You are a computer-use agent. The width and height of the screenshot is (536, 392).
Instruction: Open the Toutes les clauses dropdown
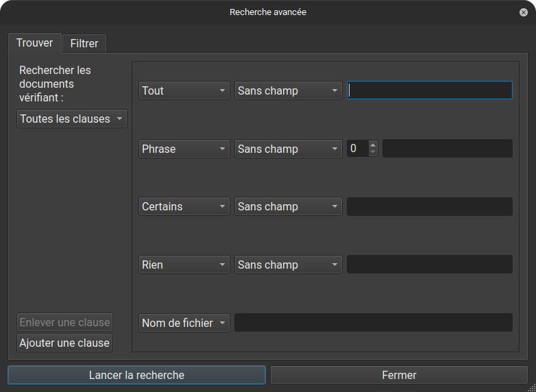(x=72, y=119)
